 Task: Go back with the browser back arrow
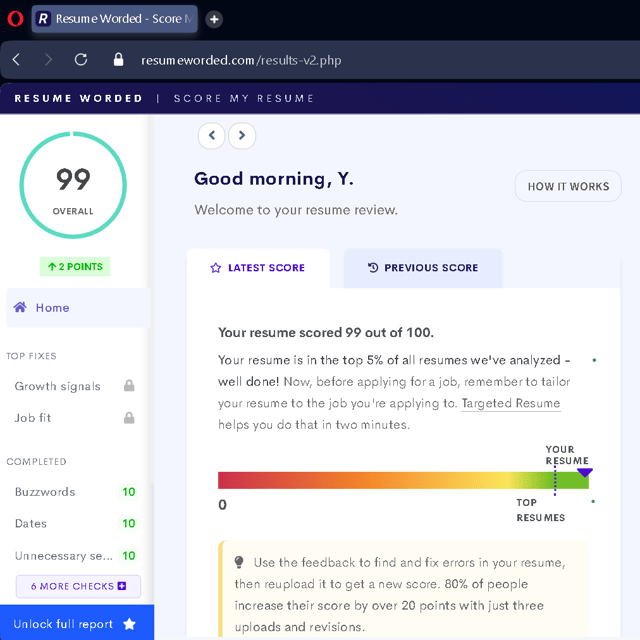pos(16,60)
